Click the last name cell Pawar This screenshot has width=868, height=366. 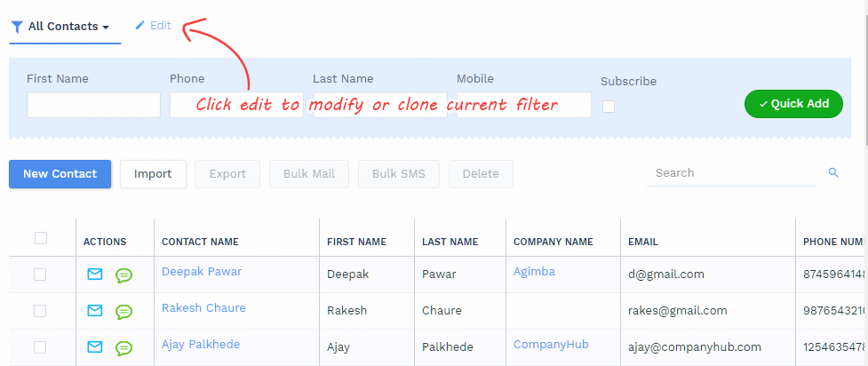[x=439, y=274]
